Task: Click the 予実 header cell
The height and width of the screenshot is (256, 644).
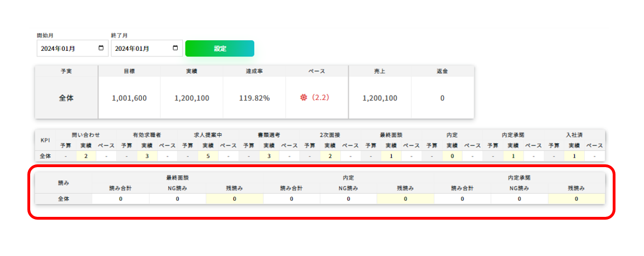Action: tap(66, 71)
